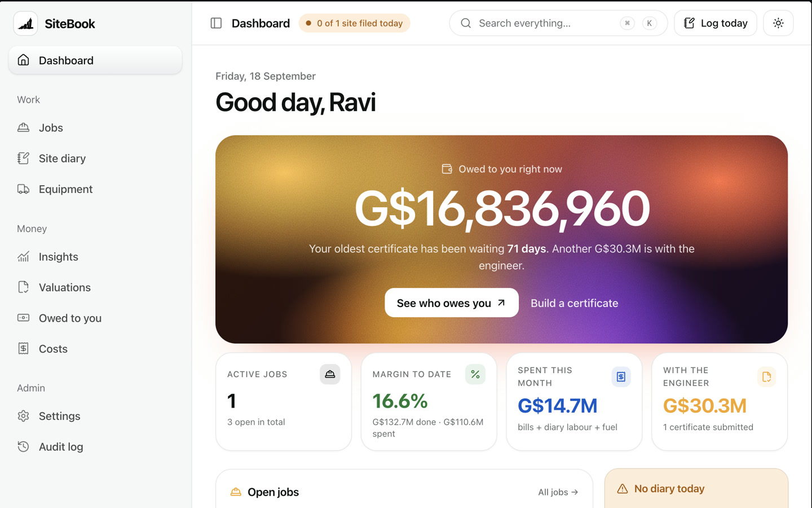
Task: Click the wallet icon beside Owed to you right now
Action: (x=447, y=169)
